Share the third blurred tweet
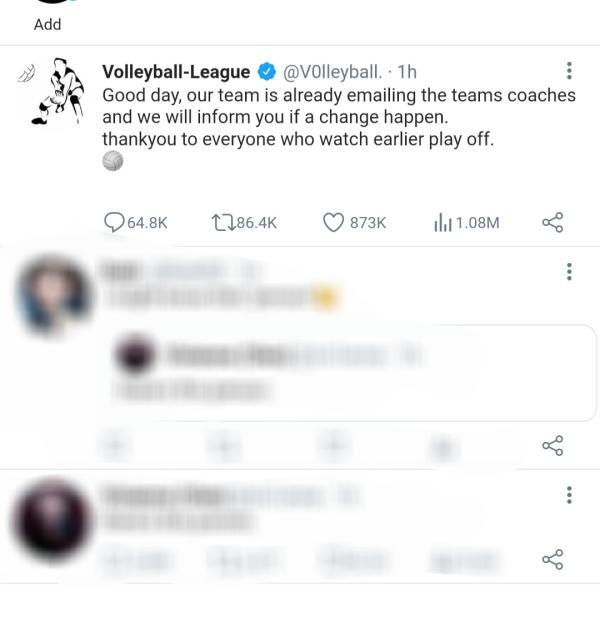 click(x=553, y=559)
